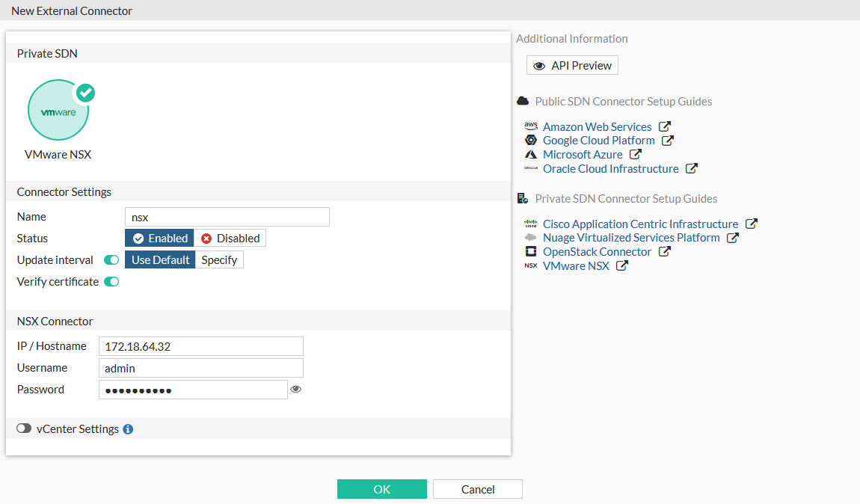This screenshot has width=860, height=504.
Task: Click the vCenter Settings info icon
Action: coord(128,429)
